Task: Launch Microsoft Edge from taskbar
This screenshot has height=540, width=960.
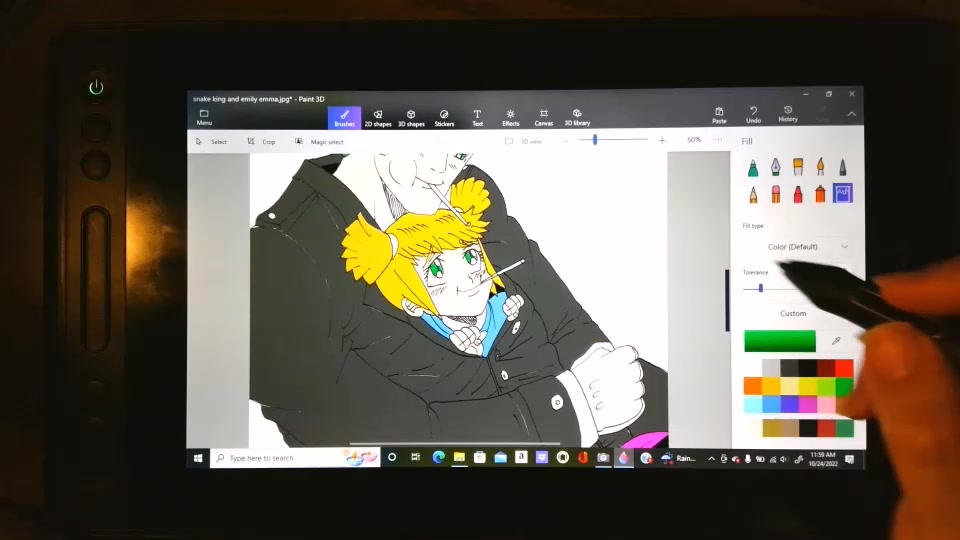Action: [438, 457]
